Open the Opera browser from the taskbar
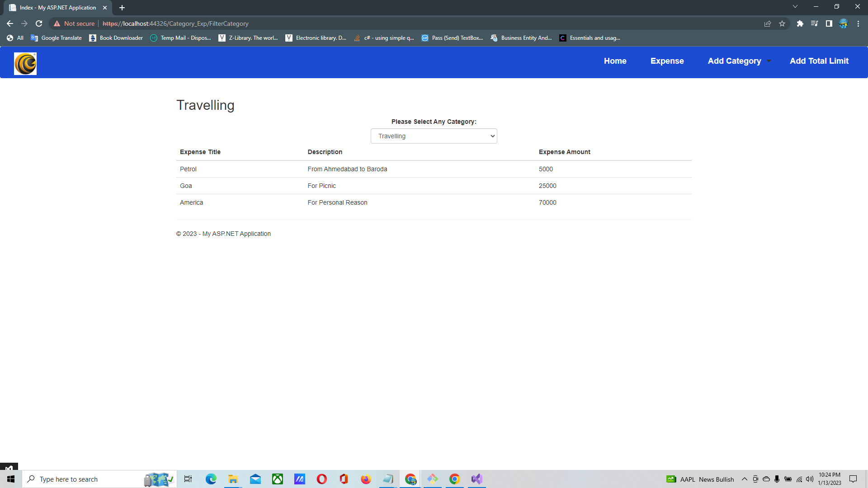Screen dimensions: 868x488 (321, 479)
